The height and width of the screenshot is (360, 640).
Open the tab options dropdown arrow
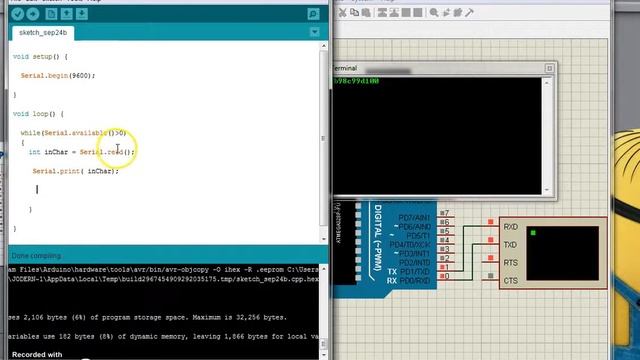click(314, 32)
